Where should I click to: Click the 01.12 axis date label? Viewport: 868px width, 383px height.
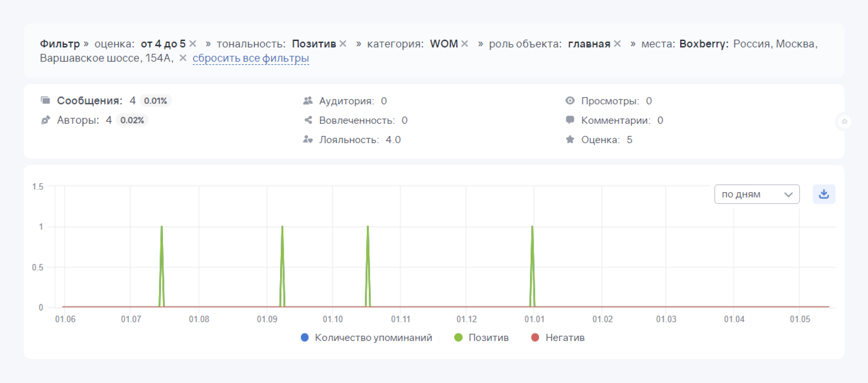tap(466, 319)
